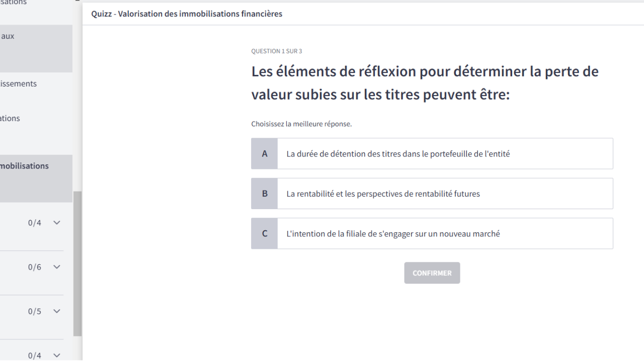Click the 0/5 progress counter
The image size is (644, 362).
coord(35,311)
